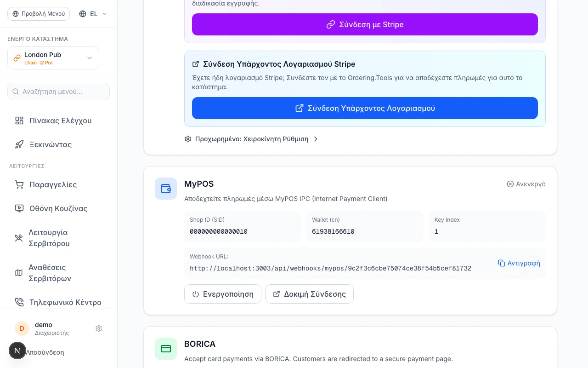
Task: Open Ξεκινώντας in the sidebar
Action: pyautogui.click(x=58, y=144)
